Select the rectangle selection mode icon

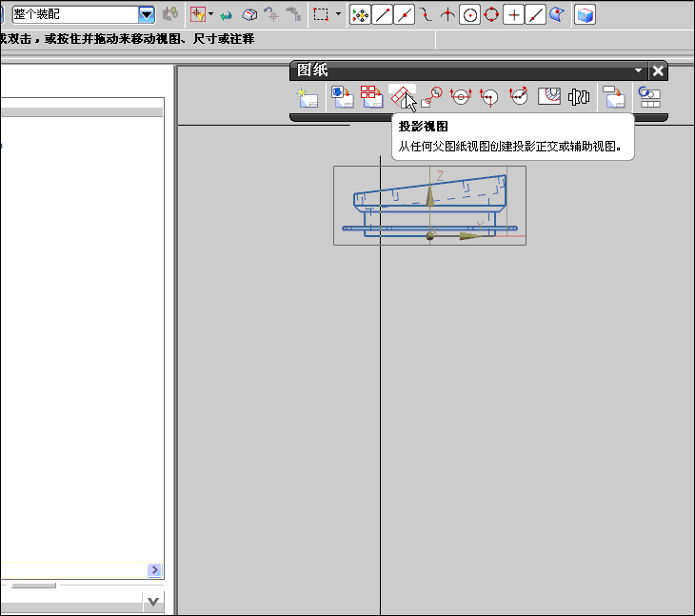(321, 14)
